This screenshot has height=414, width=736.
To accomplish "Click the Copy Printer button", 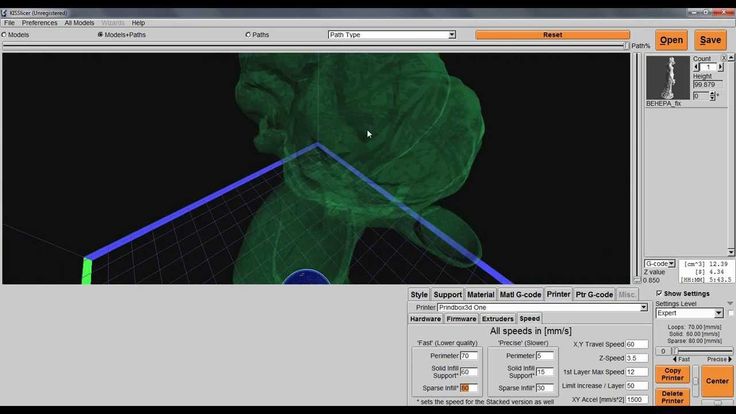I will [672, 374].
